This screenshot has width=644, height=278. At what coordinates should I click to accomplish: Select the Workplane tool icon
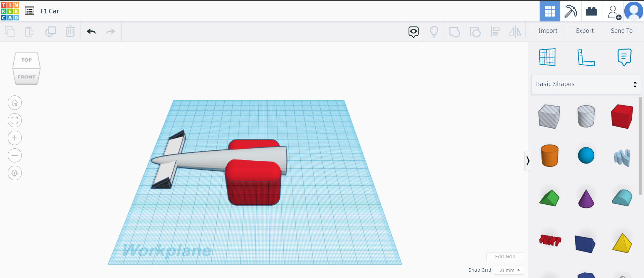(547, 57)
